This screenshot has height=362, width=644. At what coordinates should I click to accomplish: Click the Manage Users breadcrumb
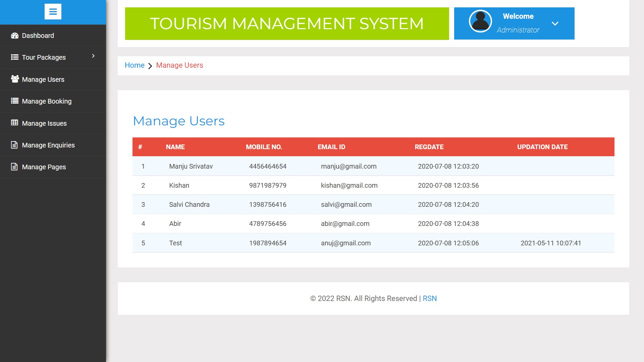(179, 65)
